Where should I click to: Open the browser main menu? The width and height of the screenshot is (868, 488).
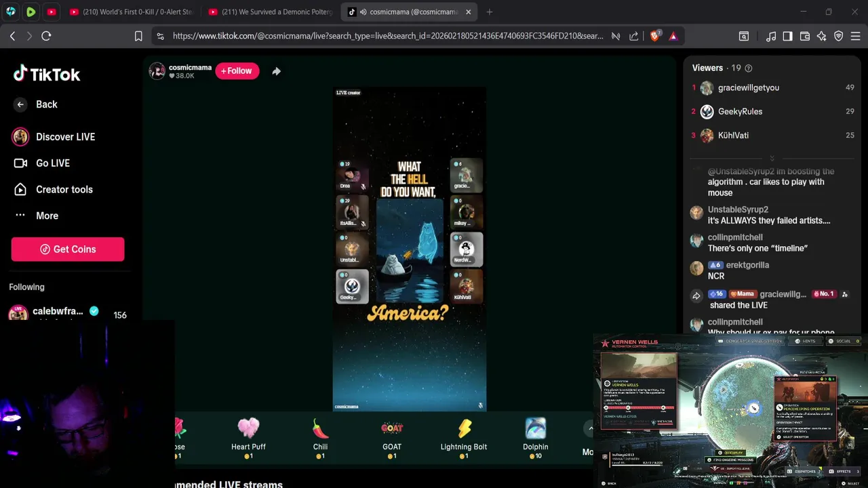click(856, 36)
